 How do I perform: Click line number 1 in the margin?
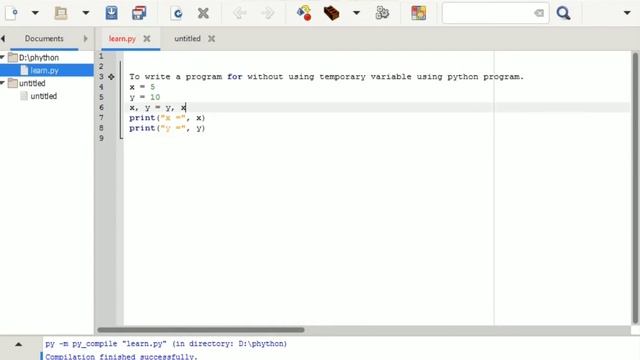[101, 56]
